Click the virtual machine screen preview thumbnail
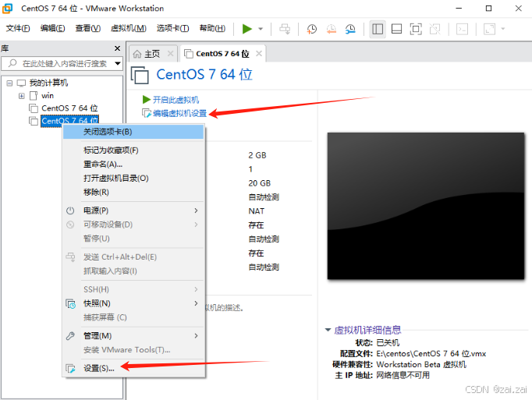This screenshot has height=400, width=532. tap(426, 206)
